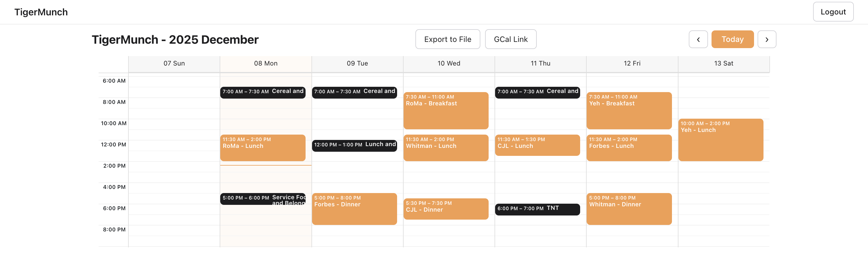
Task: Open Monday's 5:00 PM Service event
Action: pos(262,199)
